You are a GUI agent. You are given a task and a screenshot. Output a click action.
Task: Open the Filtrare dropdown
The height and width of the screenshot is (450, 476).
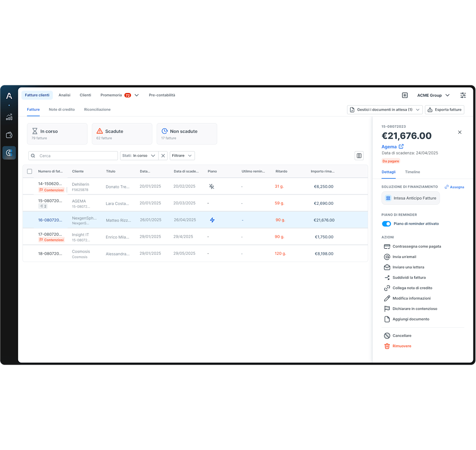pos(182,156)
